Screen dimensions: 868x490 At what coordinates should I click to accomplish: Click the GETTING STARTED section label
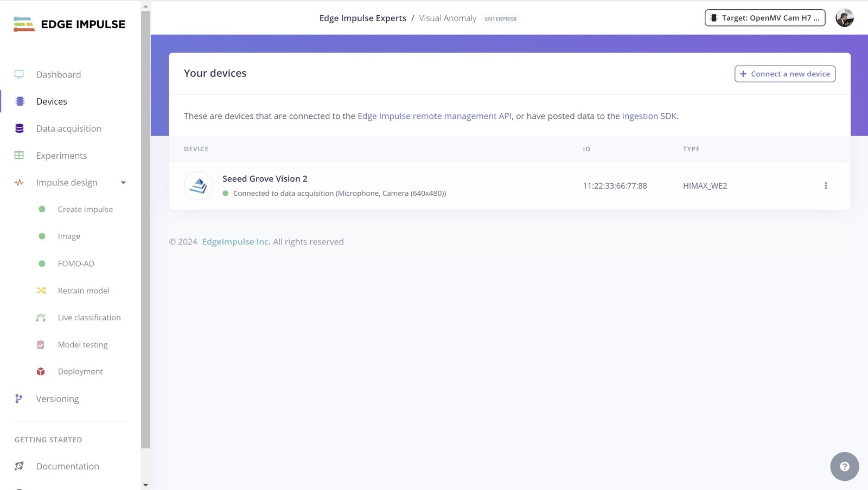point(48,440)
